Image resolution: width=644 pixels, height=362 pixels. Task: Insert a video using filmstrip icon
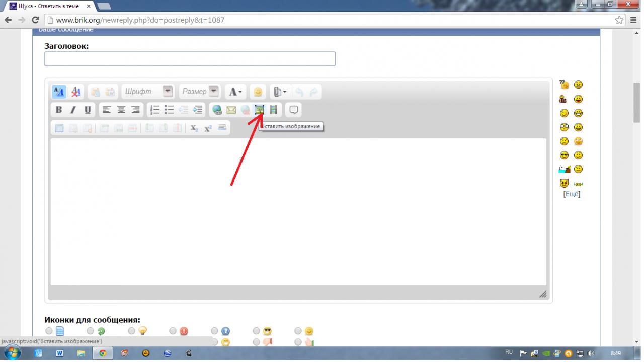273,110
